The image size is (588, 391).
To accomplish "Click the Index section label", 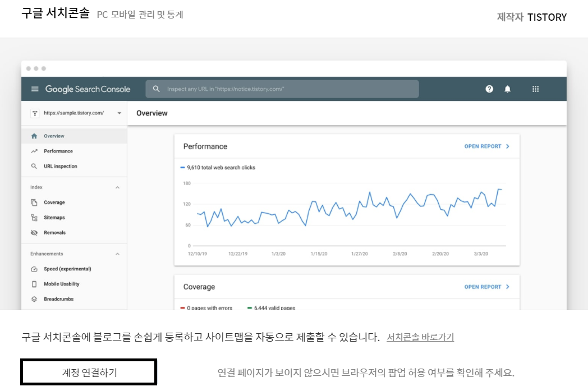I will coord(36,187).
